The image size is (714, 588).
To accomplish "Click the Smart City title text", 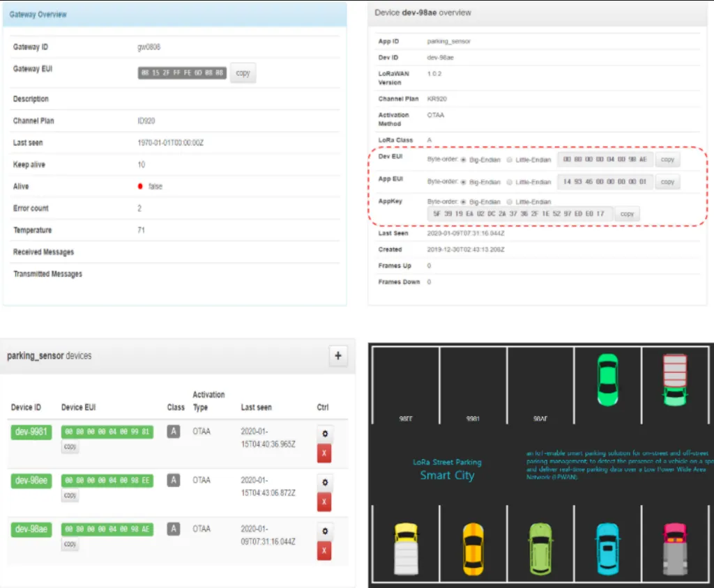I will 447,475.
